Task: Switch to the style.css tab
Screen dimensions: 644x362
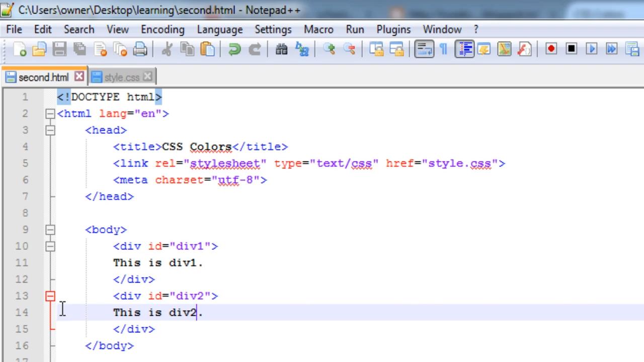Action: [x=122, y=77]
